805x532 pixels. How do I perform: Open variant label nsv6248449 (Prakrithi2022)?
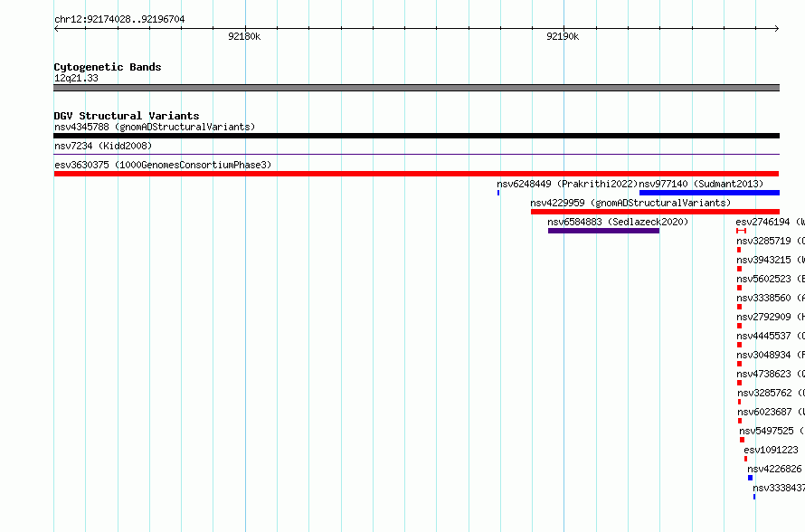(x=567, y=184)
